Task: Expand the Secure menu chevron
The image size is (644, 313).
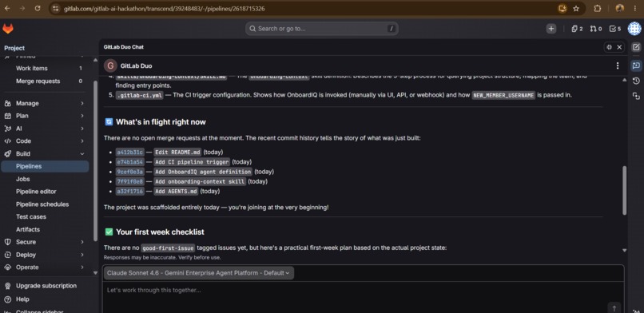Action: tap(82, 242)
